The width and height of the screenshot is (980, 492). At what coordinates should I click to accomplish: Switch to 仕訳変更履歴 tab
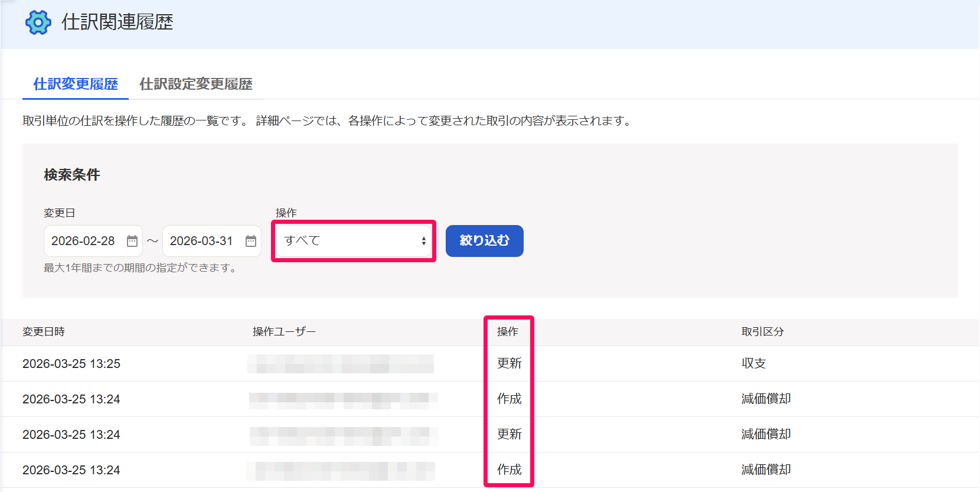pyautogui.click(x=76, y=84)
